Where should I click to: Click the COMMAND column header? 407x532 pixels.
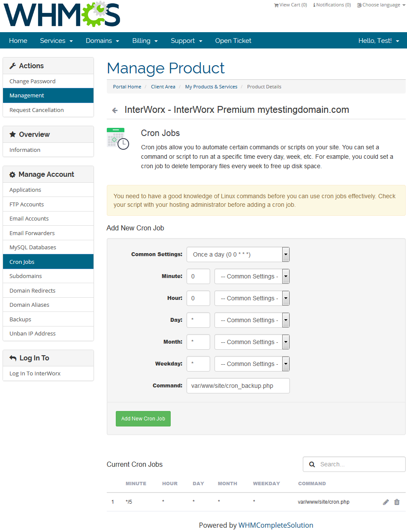(312, 484)
